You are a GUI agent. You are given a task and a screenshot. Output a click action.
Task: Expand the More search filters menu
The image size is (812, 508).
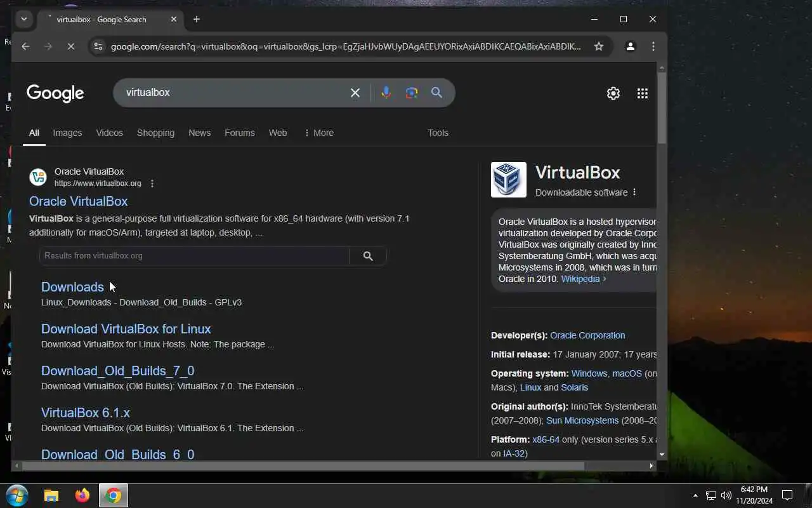coord(318,133)
